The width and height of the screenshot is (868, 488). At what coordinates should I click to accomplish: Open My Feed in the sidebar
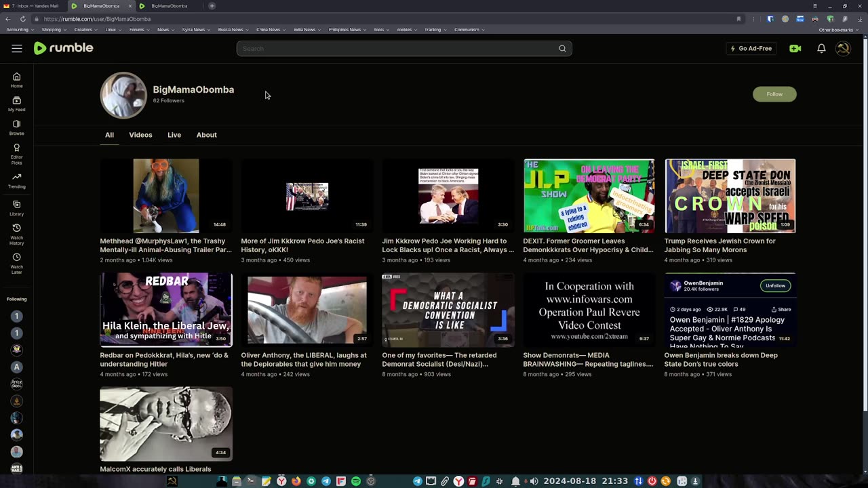click(x=17, y=104)
